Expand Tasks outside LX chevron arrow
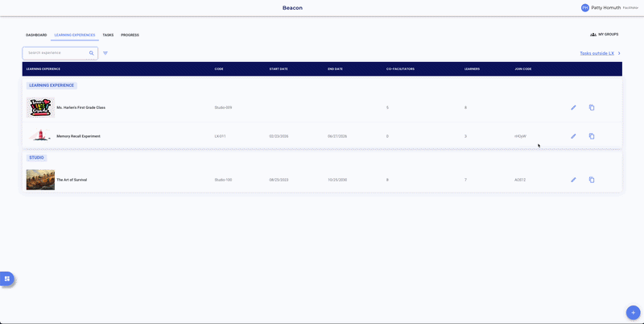Image resolution: width=644 pixels, height=324 pixels. point(619,53)
